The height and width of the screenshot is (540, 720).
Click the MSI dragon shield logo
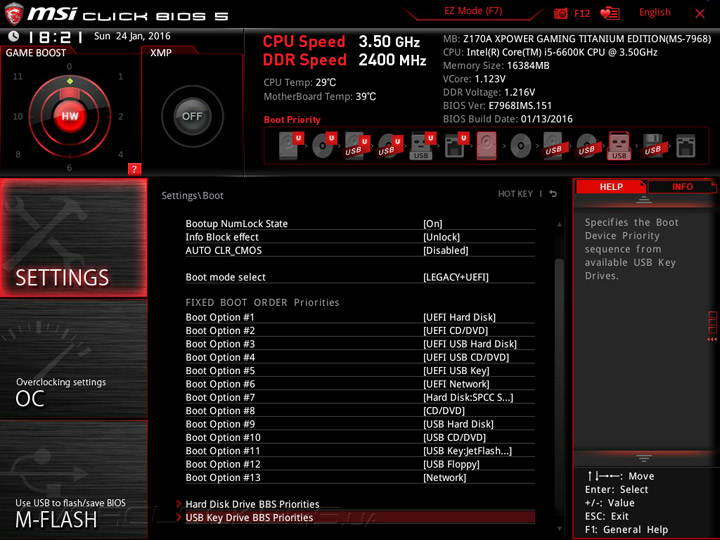(14, 13)
